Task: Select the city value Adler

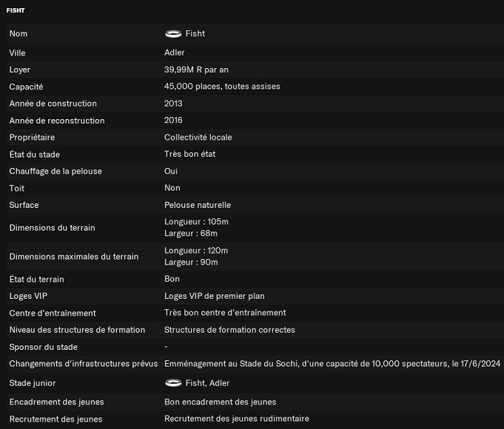Action: [x=175, y=53]
